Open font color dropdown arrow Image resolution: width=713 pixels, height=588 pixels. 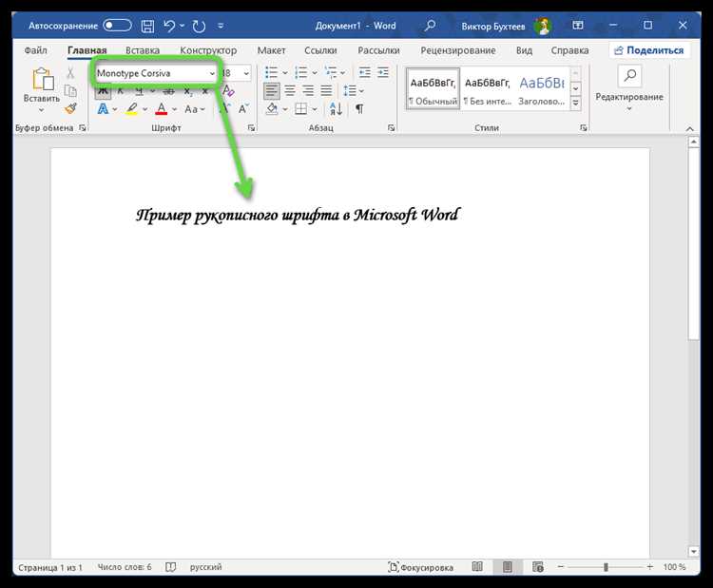coord(174,109)
